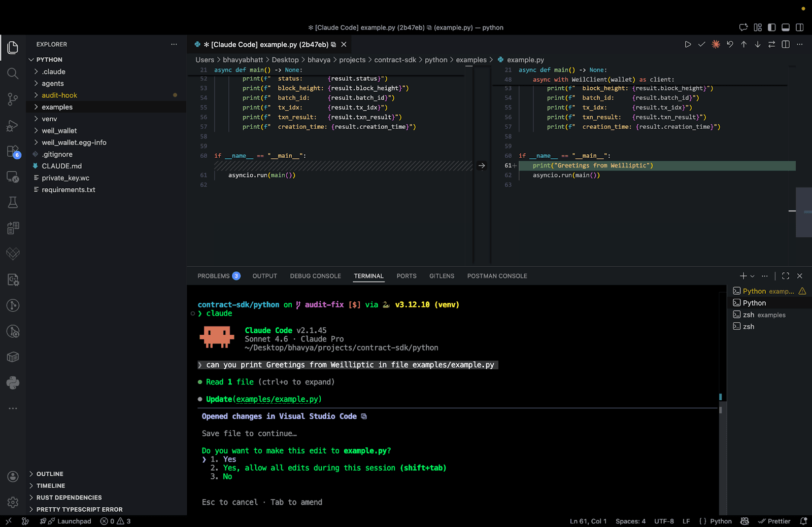Accept changes with the checkmark icon

(x=701, y=45)
